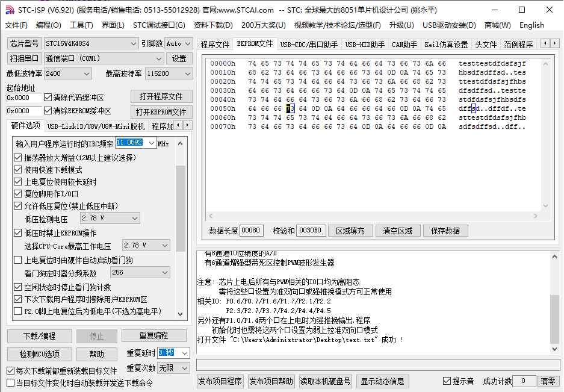This screenshot has width=564, height=392.
Task: Enable P2.0脚上电复位后为低电平 option
Action: click(x=17, y=311)
